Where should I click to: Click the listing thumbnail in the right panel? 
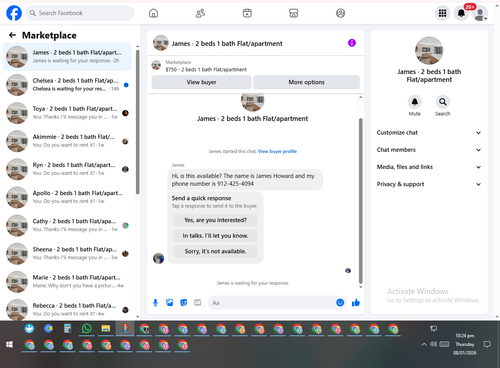tap(429, 51)
